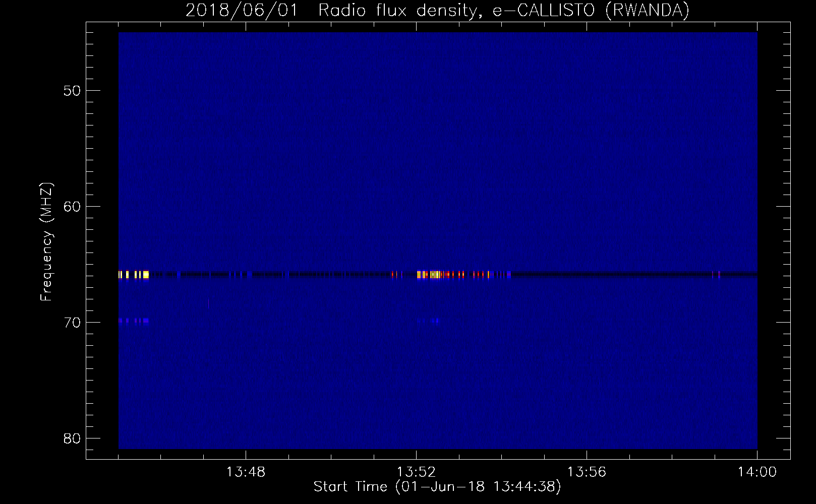Click the 70 MHz frequency tick label

[73, 323]
